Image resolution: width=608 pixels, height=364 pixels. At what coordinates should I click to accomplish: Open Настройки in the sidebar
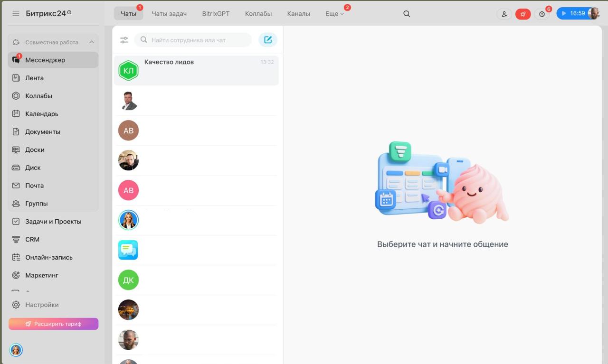[x=53, y=305]
